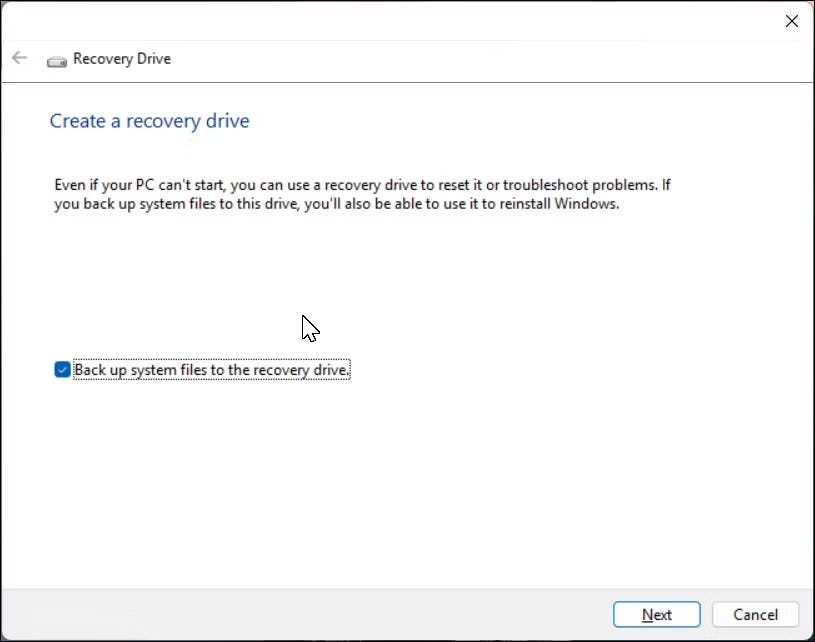Click the Recovery Drive icon in header
Screen dimensions: 815x642
[x=57, y=62]
